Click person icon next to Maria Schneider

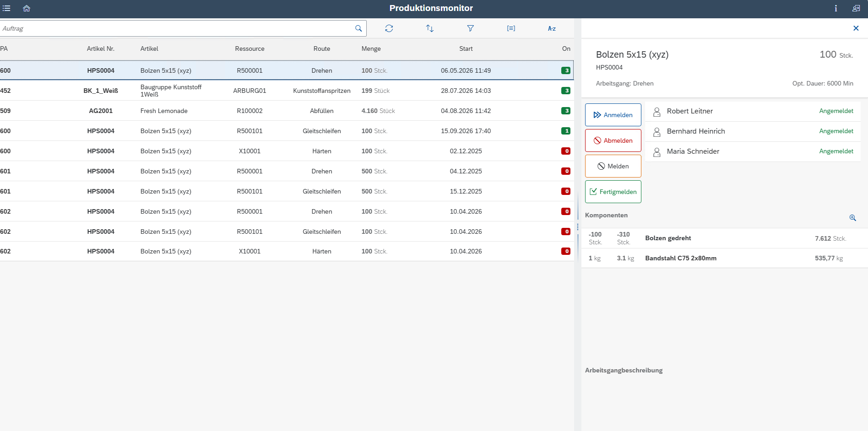[657, 152]
